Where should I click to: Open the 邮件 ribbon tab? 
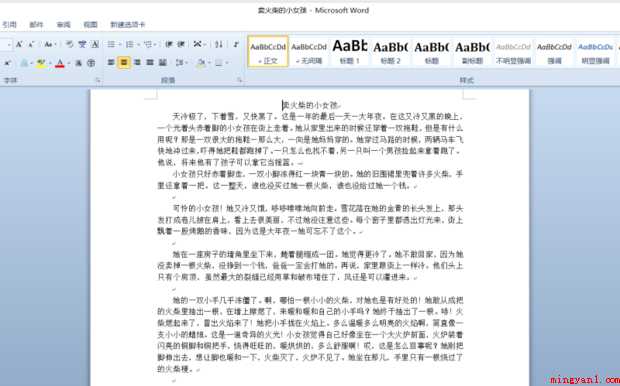[36, 25]
